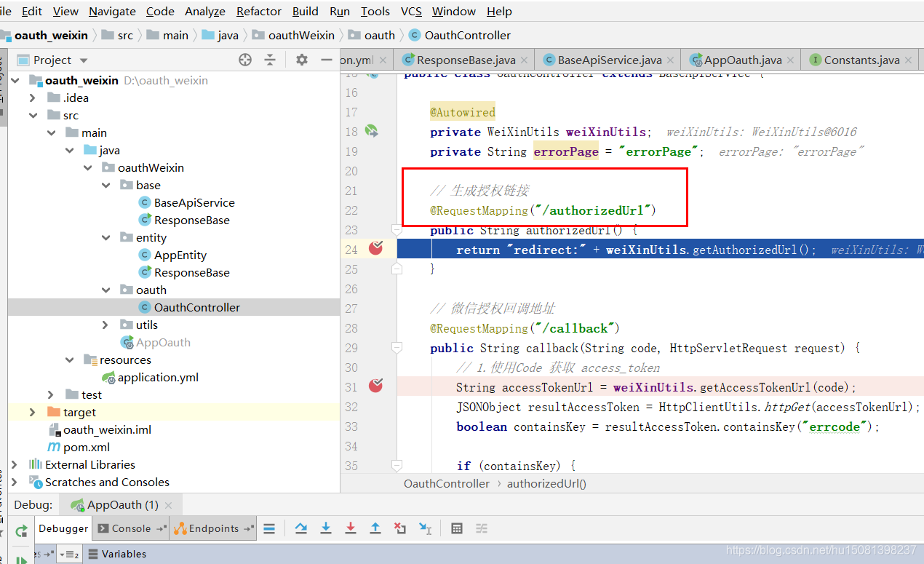The height and width of the screenshot is (564, 924).
Task: Open the frames thread dropdown
Action: point(71,555)
